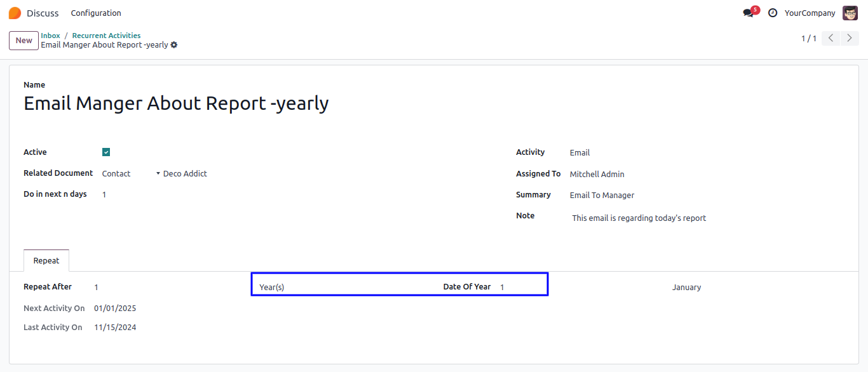Open the Configuration menu
Image resolution: width=868 pixels, height=372 pixels.
click(96, 13)
